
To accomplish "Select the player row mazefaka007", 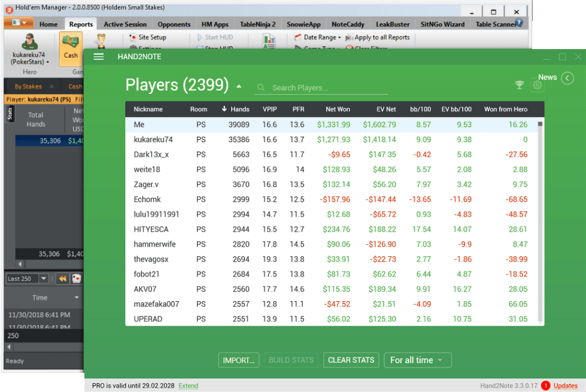I will (x=331, y=304).
